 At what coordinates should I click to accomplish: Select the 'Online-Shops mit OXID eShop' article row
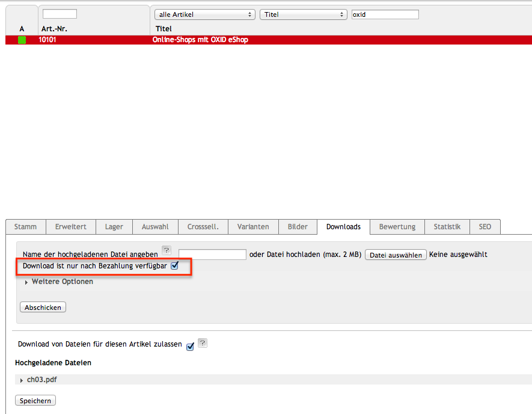click(x=200, y=40)
